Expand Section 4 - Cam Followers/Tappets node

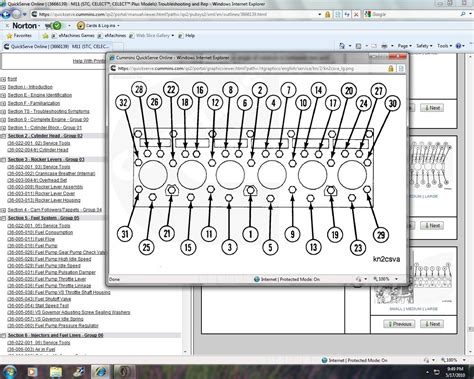click(3, 210)
